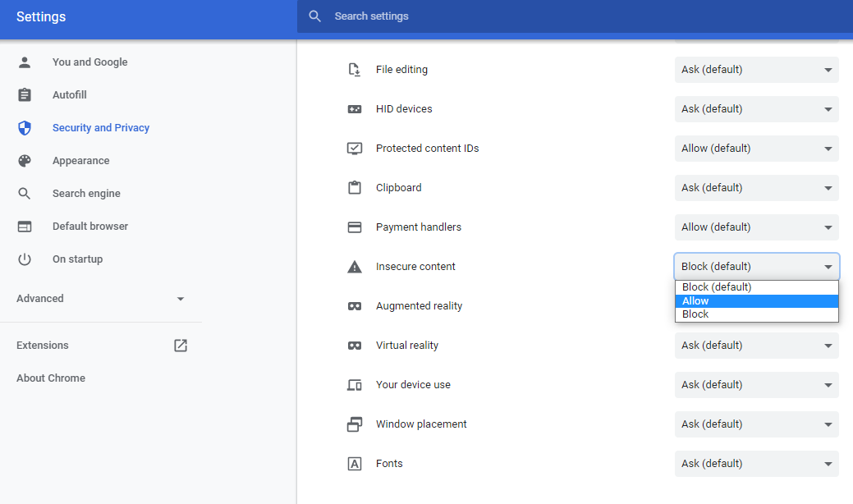Click the Search engine magnifier icon
This screenshot has height=504, width=853.
pos(25,194)
